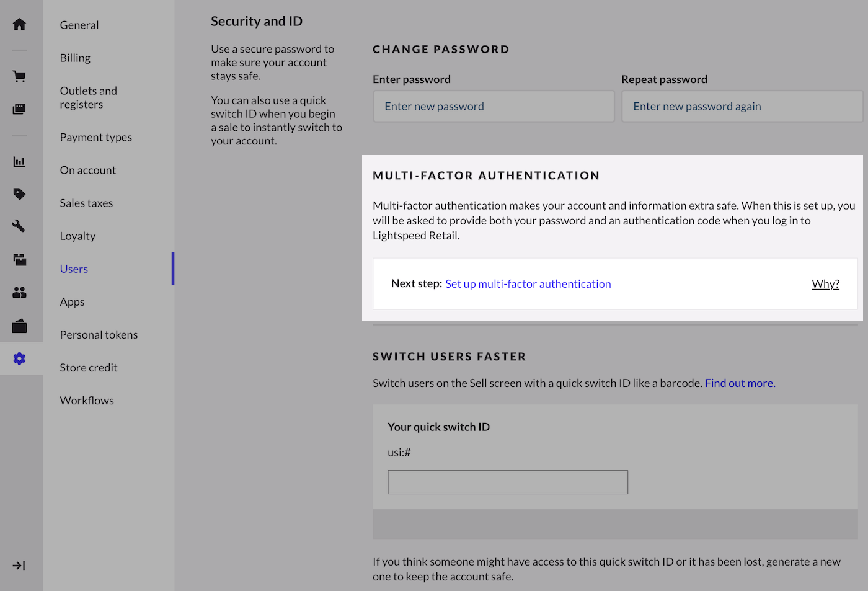
Task: Go to Outlets and registers
Action: coord(89,97)
